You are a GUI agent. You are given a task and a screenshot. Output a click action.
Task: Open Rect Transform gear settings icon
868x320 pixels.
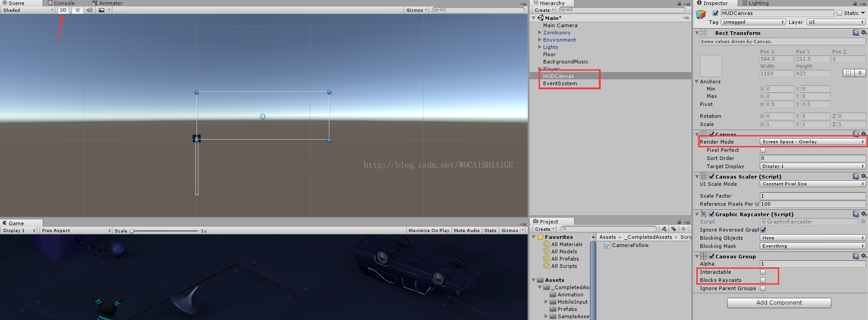pyautogui.click(x=863, y=33)
